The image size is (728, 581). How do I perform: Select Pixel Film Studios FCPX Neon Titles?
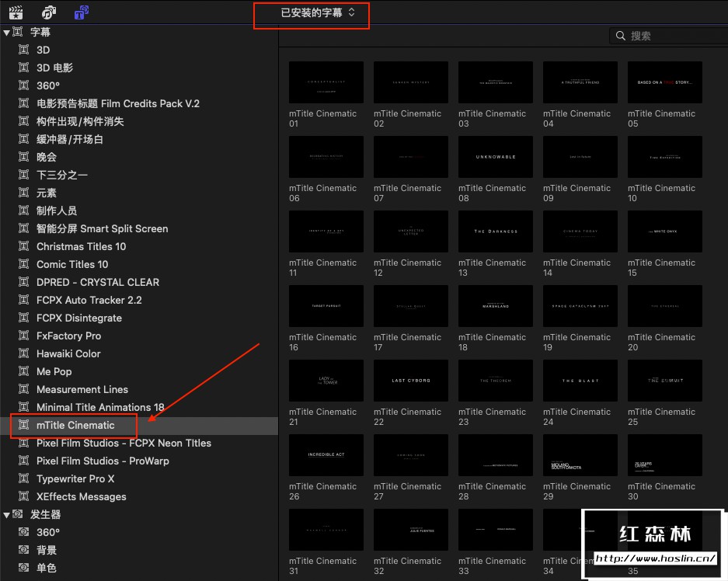(124, 444)
